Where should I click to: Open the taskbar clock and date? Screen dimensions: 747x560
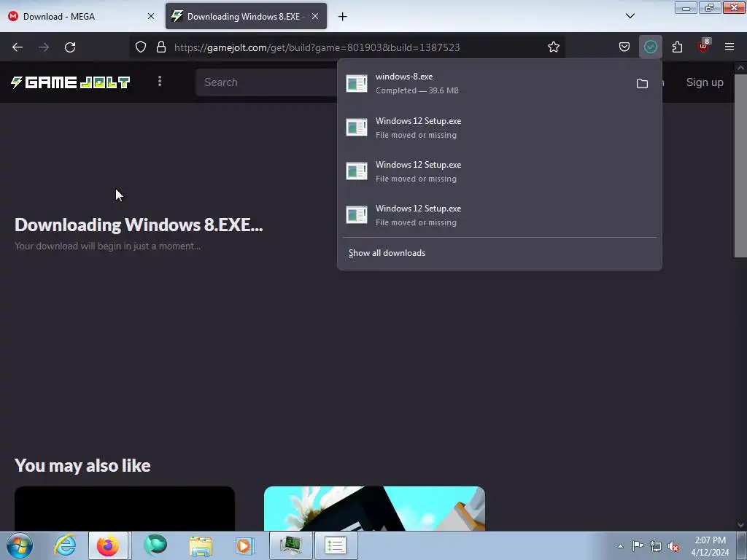coord(710,546)
